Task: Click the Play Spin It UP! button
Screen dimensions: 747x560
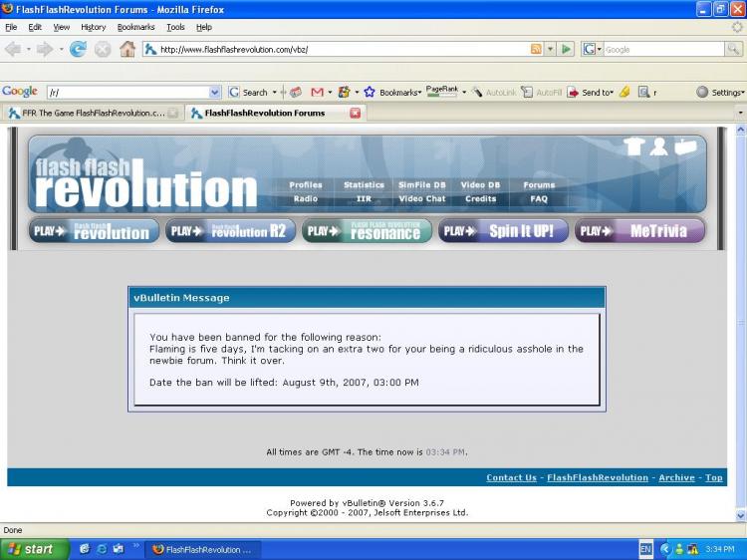Action: (x=503, y=231)
